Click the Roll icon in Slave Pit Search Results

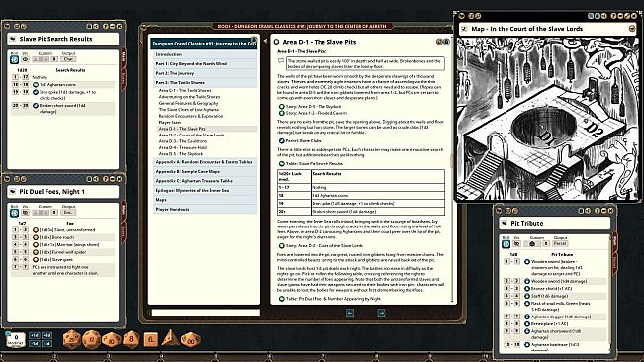tap(15, 59)
